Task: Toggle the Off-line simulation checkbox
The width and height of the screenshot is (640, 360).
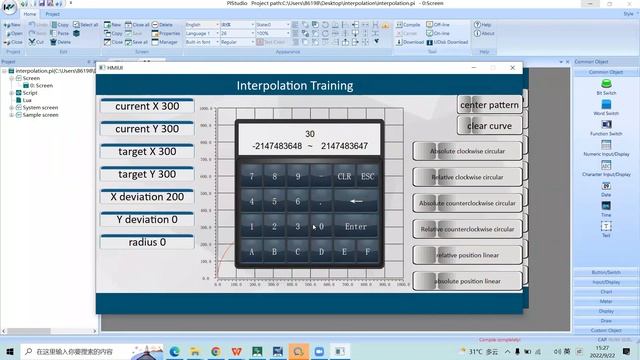Action: tap(438, 24)
